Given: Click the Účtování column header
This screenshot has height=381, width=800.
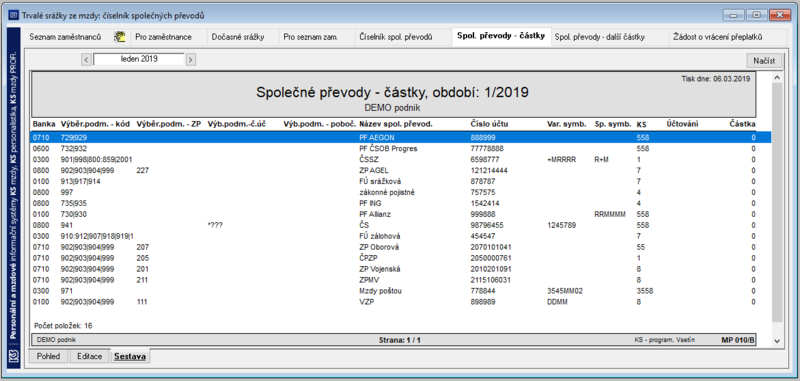Looking at the screenshot, I should tap(682, 124).
